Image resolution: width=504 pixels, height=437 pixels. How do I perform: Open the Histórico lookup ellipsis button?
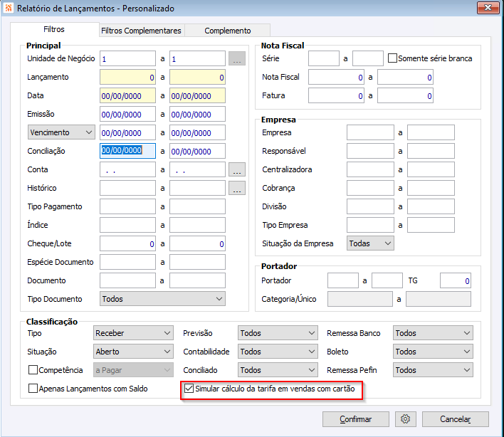point(237,188)
